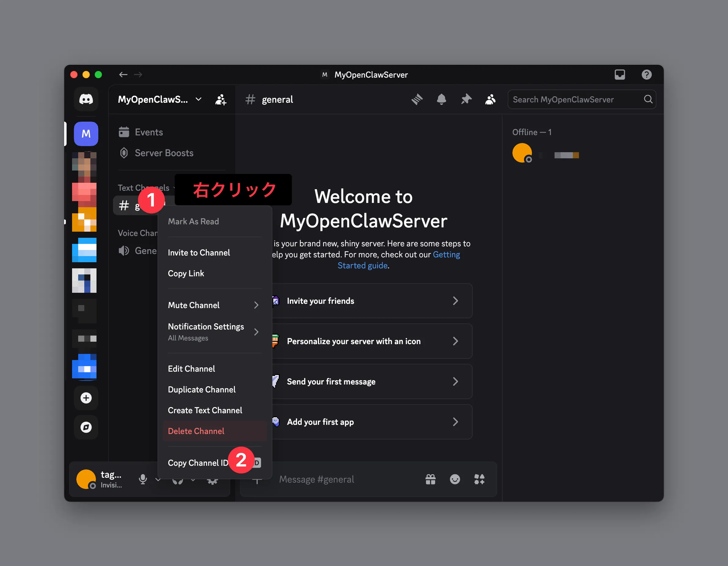Open the Threads icon in channel header

[417, 99]
